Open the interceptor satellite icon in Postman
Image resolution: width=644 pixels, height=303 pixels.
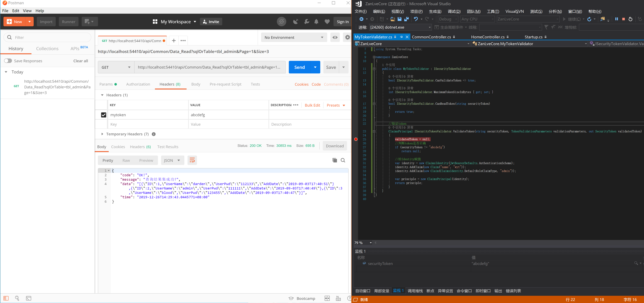click(296, 22)
